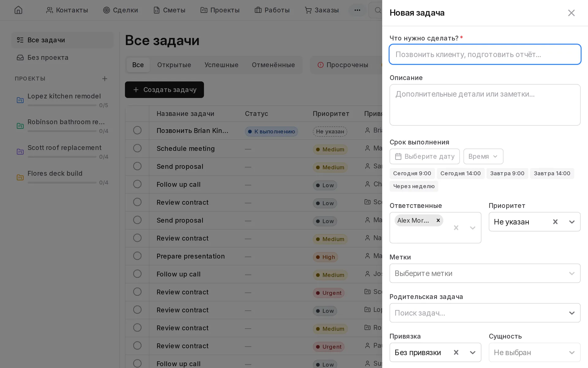Focus the Описание text area
The width and height of the screenshot is (588, 368).
485,105
